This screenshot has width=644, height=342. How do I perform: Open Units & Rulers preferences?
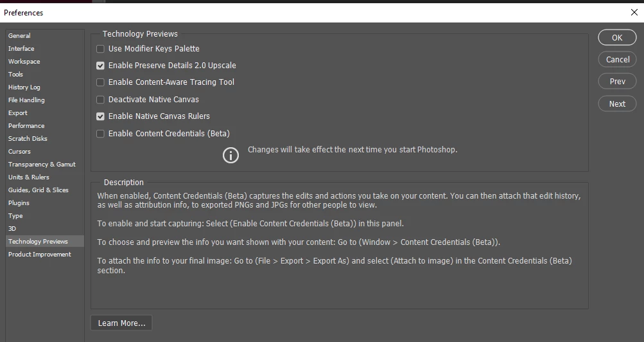click(x=45, y=177)
